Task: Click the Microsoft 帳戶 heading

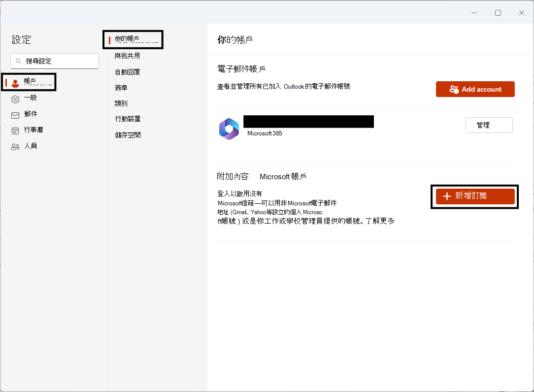Action: 283,176
